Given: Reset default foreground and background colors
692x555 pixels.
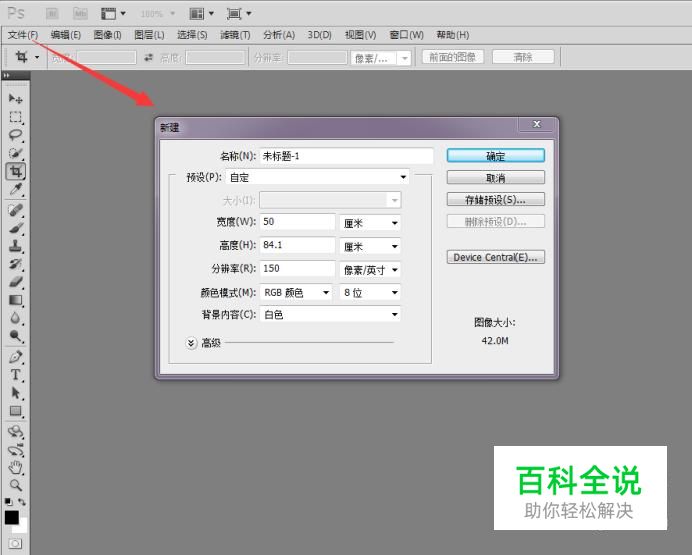Looking at the screenshot, I should 8,502.
